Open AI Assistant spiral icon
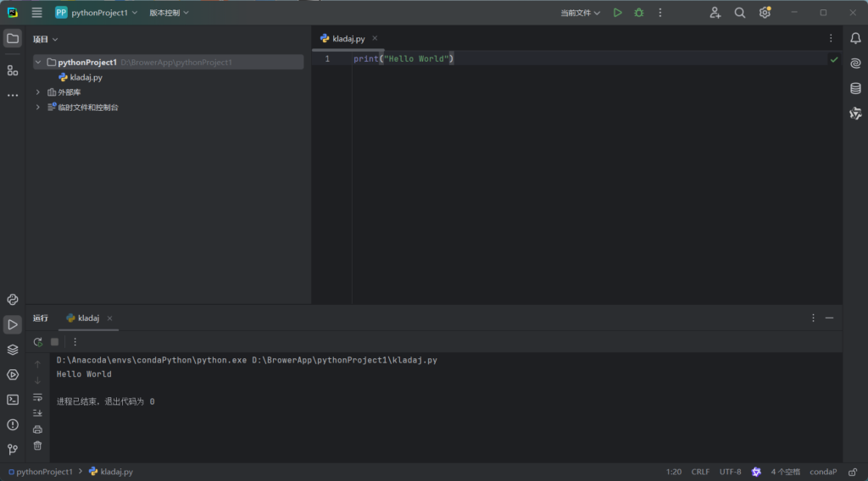 (855, 63)
